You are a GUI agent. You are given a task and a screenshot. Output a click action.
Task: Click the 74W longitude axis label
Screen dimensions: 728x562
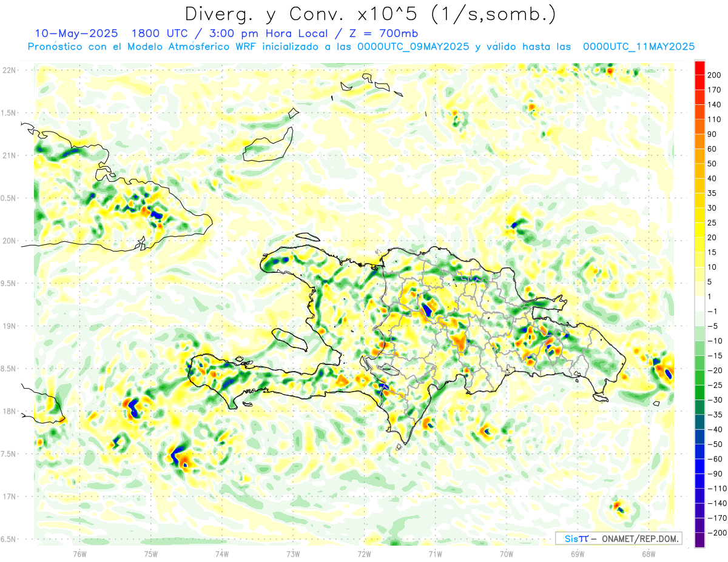point(222,553)
